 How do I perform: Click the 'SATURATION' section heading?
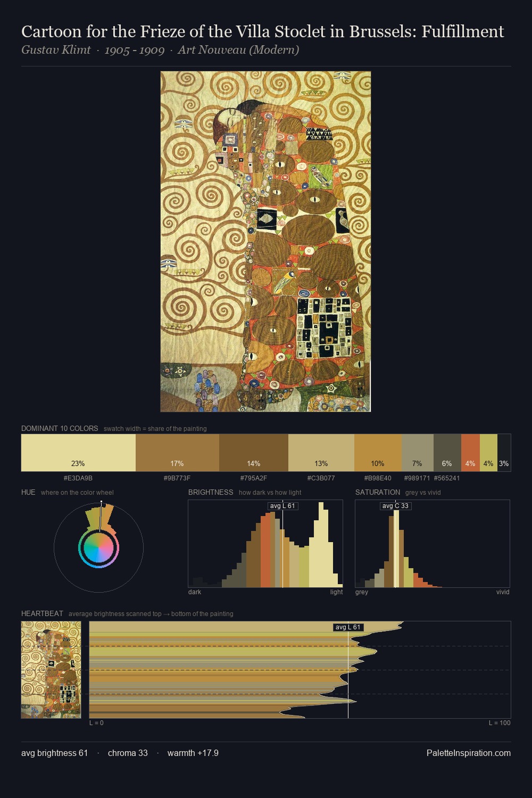point(378,492)
